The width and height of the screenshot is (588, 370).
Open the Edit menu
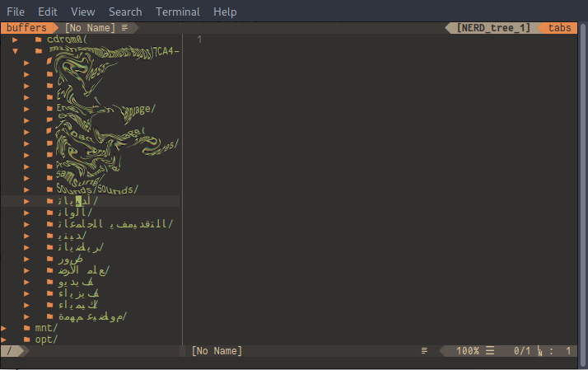(47, 12)
